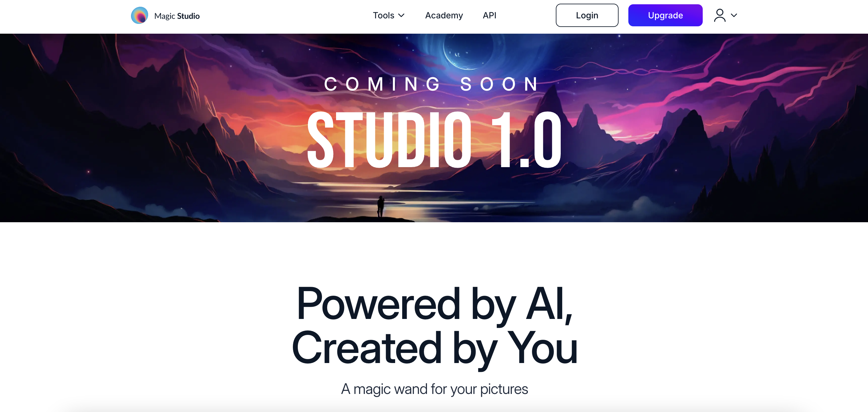
Task: Open the API link in navigation
Action: tap(489, 16)
